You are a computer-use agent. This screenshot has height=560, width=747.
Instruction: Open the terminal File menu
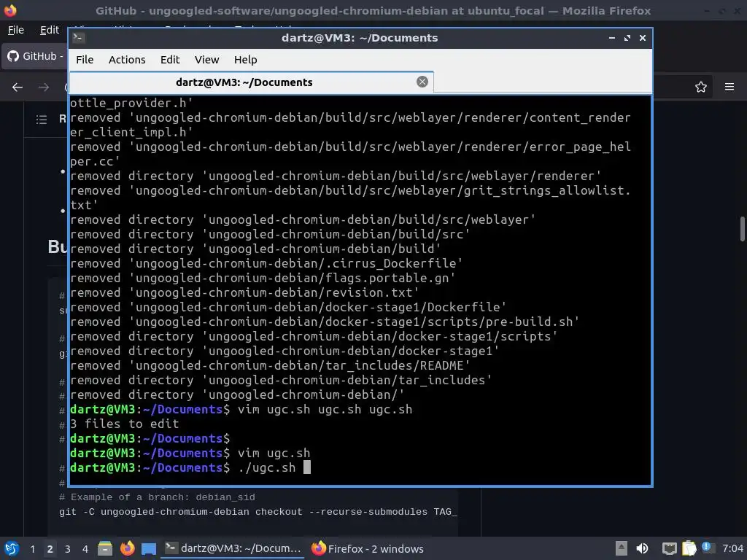(85, 60)
